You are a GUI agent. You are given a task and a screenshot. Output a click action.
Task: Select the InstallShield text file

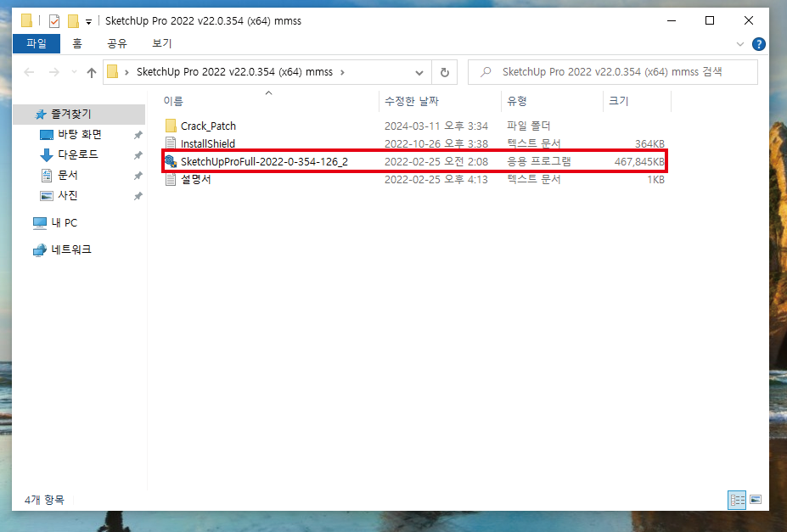click(x=208, y=144)
